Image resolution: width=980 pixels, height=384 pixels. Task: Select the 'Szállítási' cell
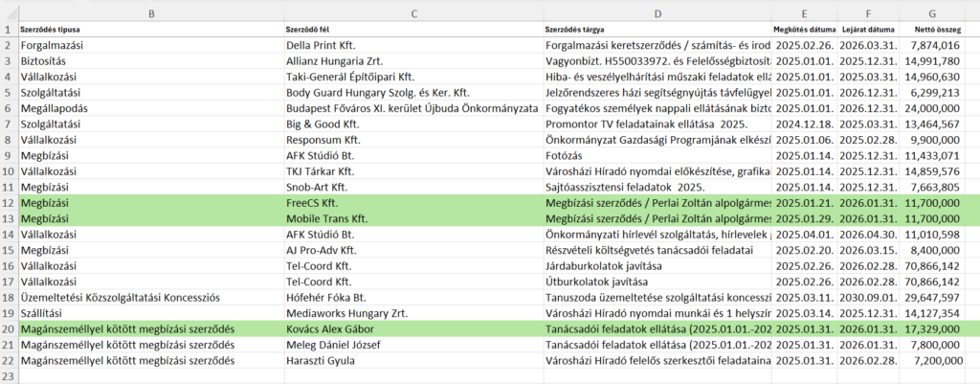151,313
